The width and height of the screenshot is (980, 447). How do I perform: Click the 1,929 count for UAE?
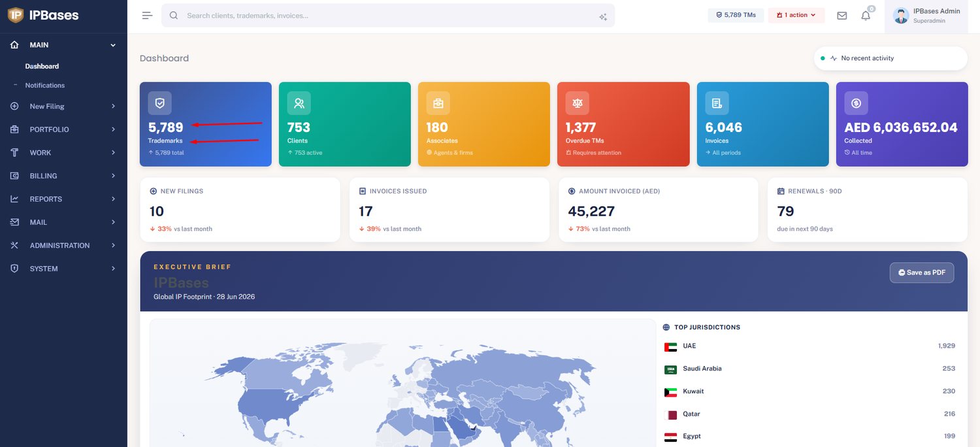(x=947, y=346)
